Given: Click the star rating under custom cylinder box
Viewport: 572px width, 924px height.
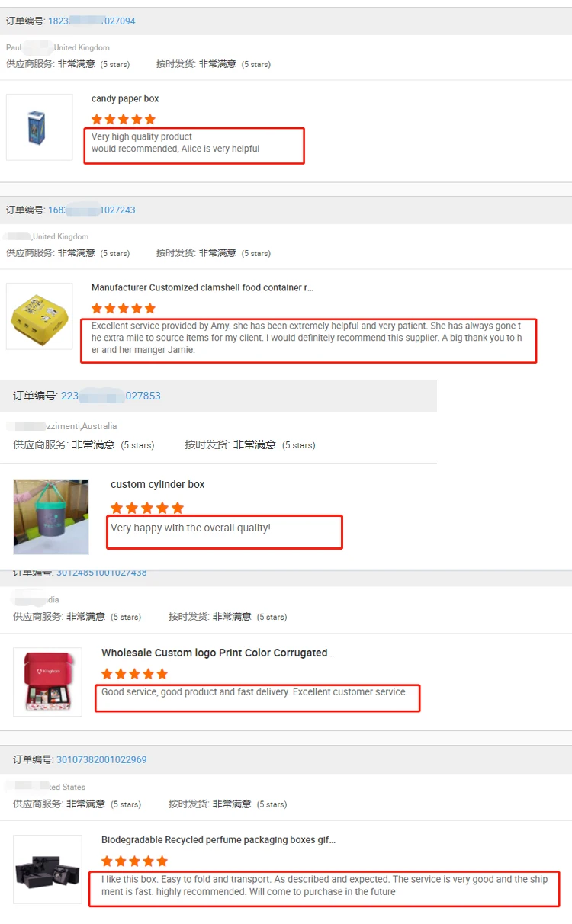Looking at the screenshot, I should point(147,508).
